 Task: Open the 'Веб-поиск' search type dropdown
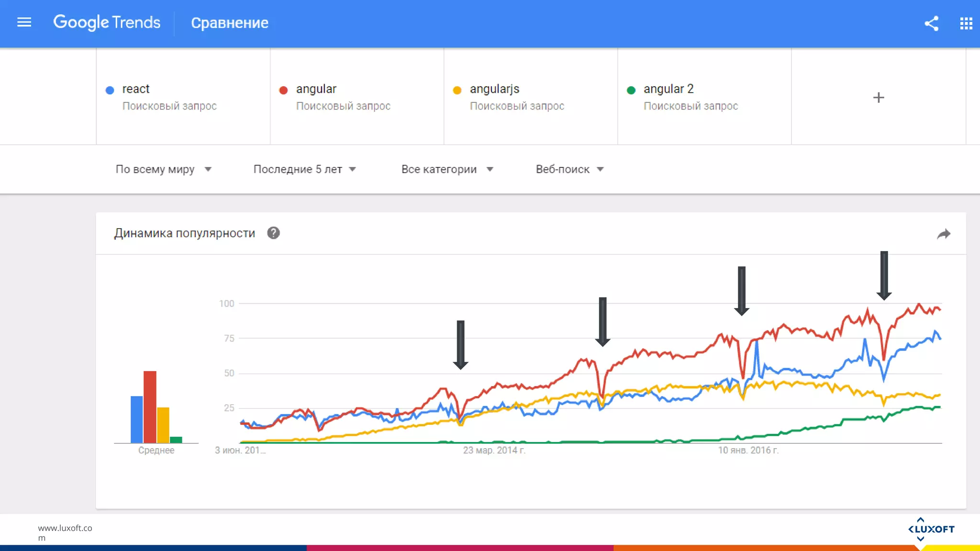point(569,169)
